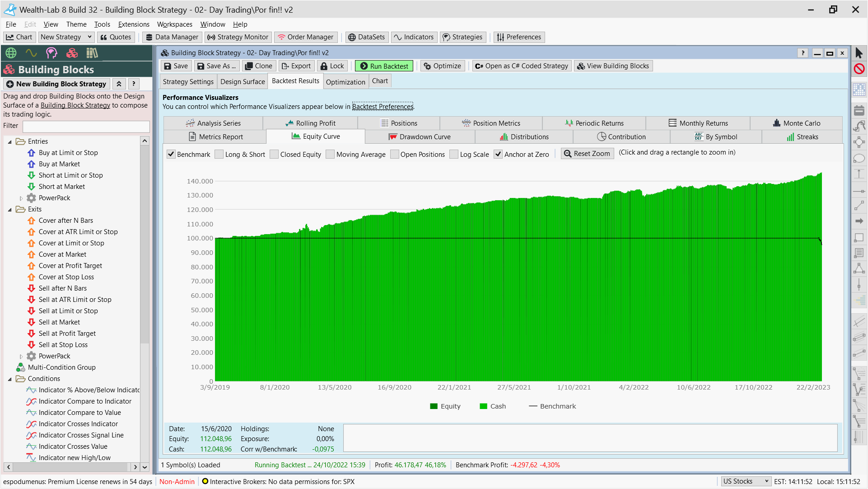Viewport: 868px width, 489px height.
Task: Click the Lock strategy icon button
Action: coord(332,66)
